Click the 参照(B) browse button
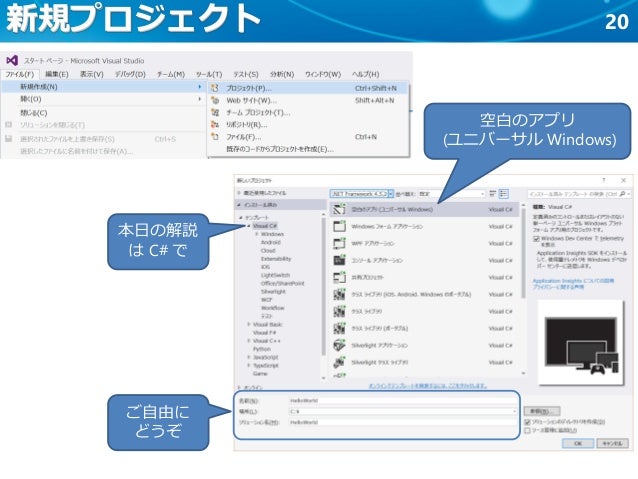This screenshot has width=638, height=479. click(x=542, y=411)
